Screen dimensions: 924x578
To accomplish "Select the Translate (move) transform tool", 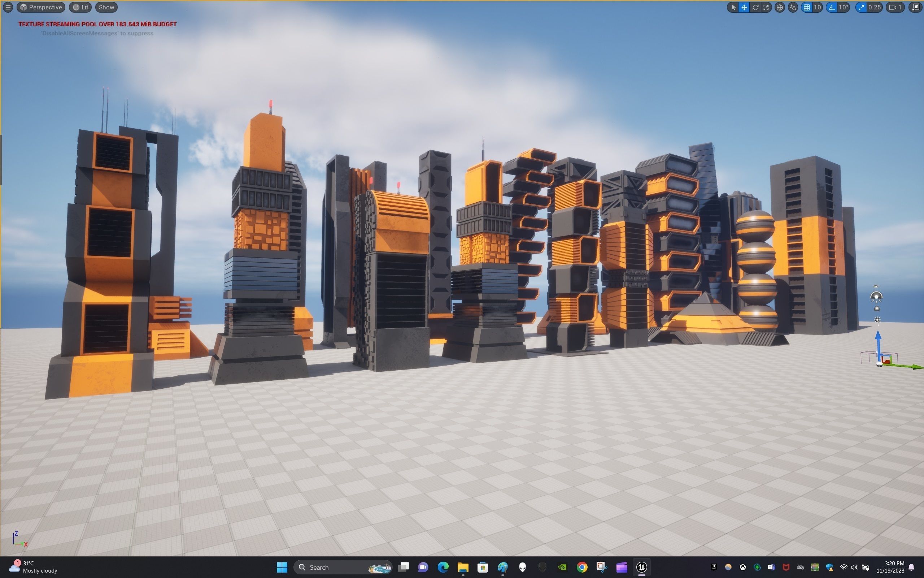I will pyautogui.click(x=744, y=7).
